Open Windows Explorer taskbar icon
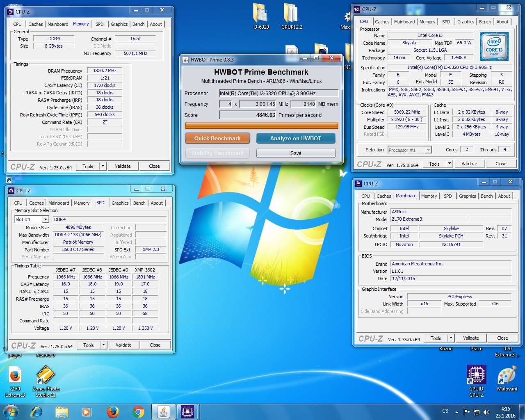525x420 pixels. pyautogui.click(x=62, y=411)
